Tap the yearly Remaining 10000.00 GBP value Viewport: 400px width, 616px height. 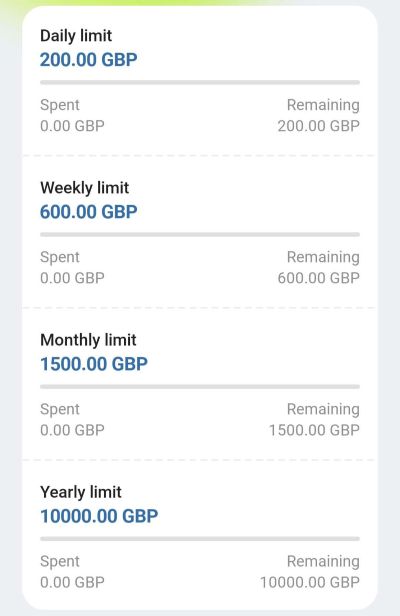[x=310, y=582]
